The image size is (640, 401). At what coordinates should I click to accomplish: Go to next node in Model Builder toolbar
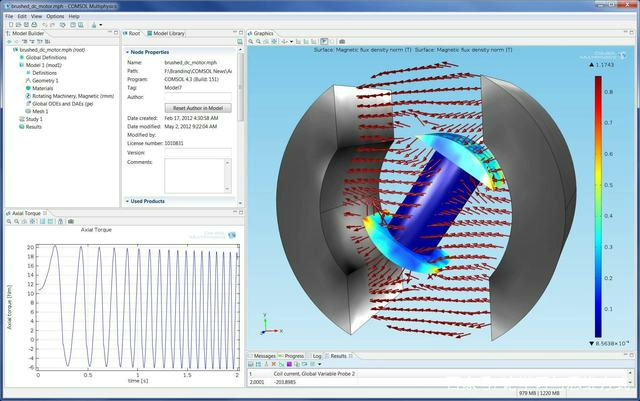click(x=17, y=42)
